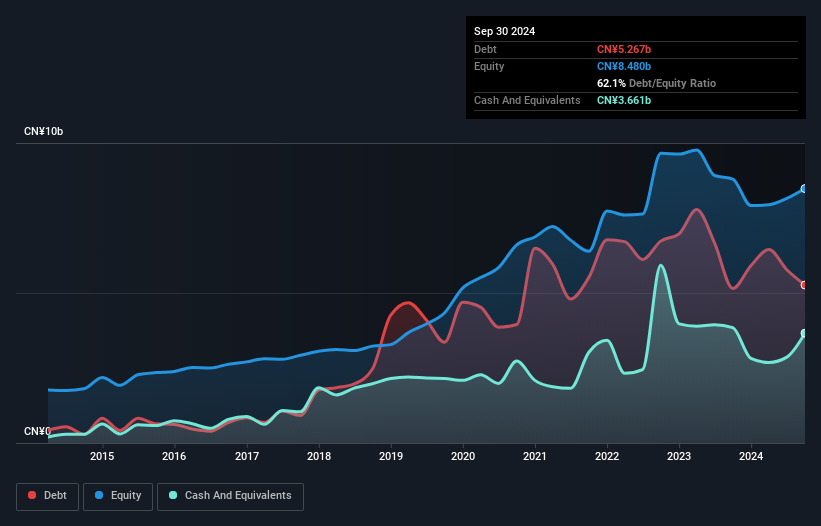The height and width of the screenshot is (526, 821).
Task: Click the 2024 x-axis label
Action: click(751, 456)
